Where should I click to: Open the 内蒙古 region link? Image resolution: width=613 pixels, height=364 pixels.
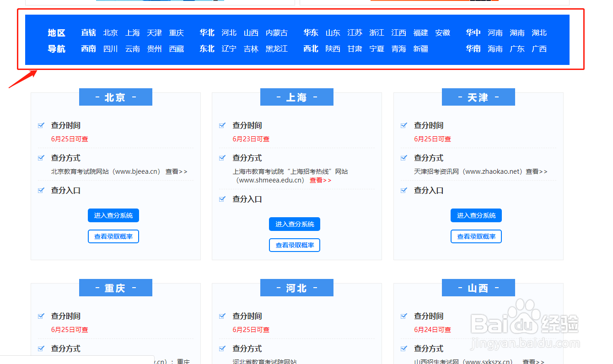(x=277, y=33)
